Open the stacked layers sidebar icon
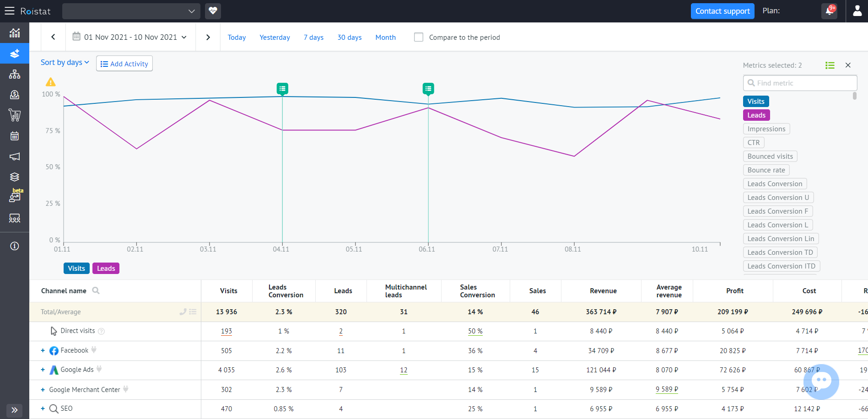Image resolution: width=868 pixels, height=419 pixels. pos(15,177)
